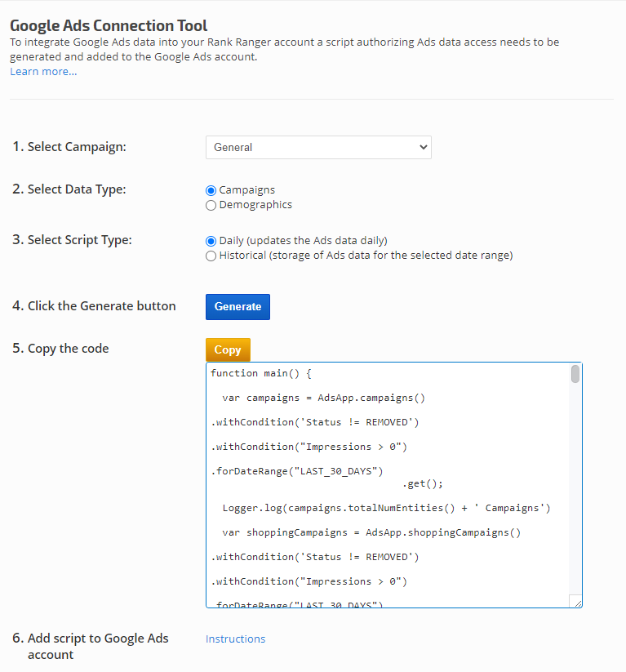Open the Instructions link for adding script
This screenshot has height=672, width=626.
235,639
